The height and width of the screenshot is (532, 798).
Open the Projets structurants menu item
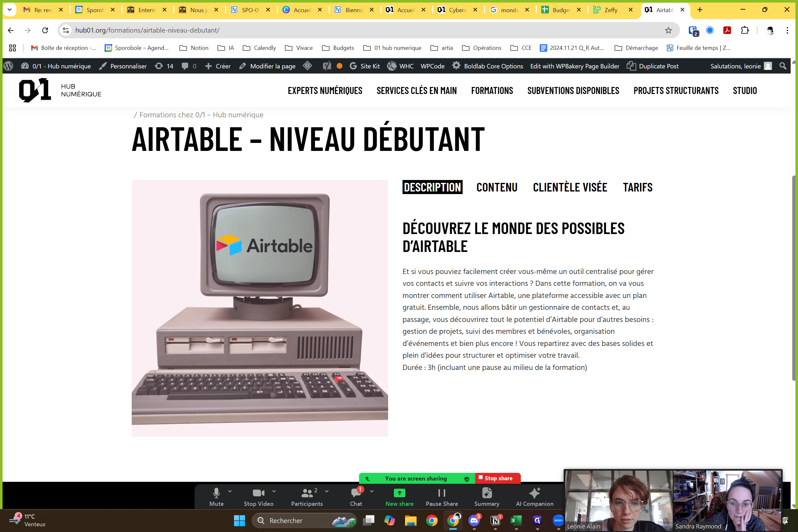(676, 90)
